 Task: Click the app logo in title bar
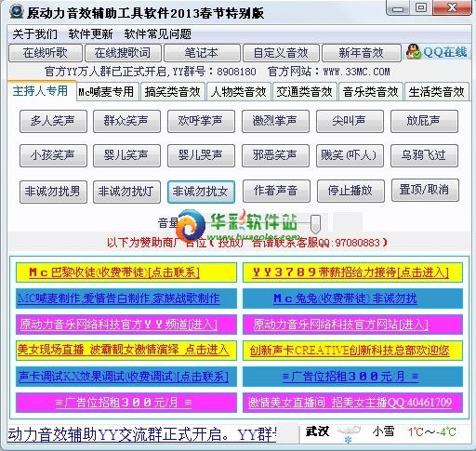coord(16,11)
